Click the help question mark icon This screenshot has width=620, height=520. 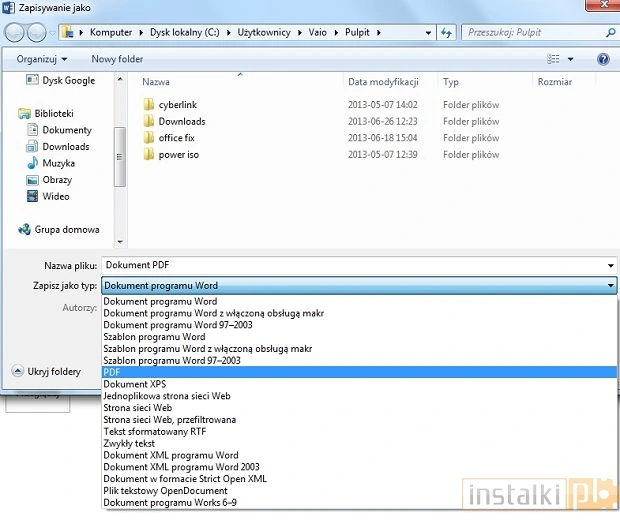pyautogui.click(x=603, y=59)
